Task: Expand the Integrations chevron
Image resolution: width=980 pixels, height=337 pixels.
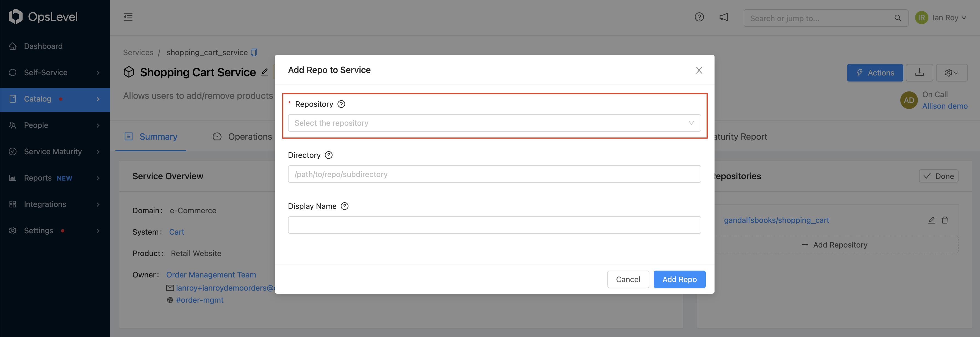Action: pyautogui.click(x=98, y=204)
